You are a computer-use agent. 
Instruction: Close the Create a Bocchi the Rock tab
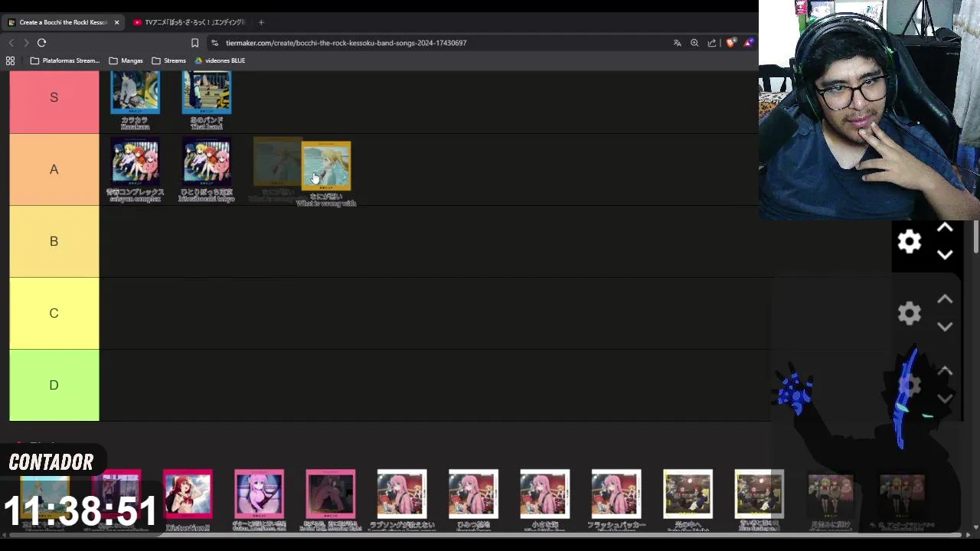(x=116, y=22)
